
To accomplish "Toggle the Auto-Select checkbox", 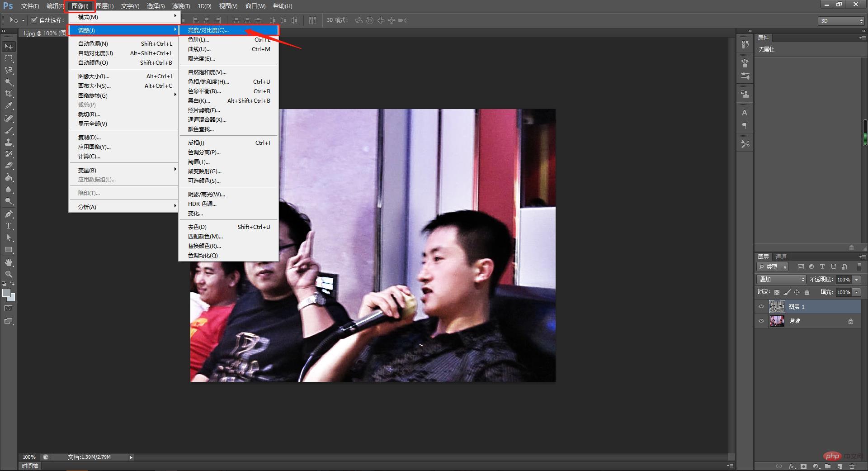I will pyautogui.click(x=34, y=20).
